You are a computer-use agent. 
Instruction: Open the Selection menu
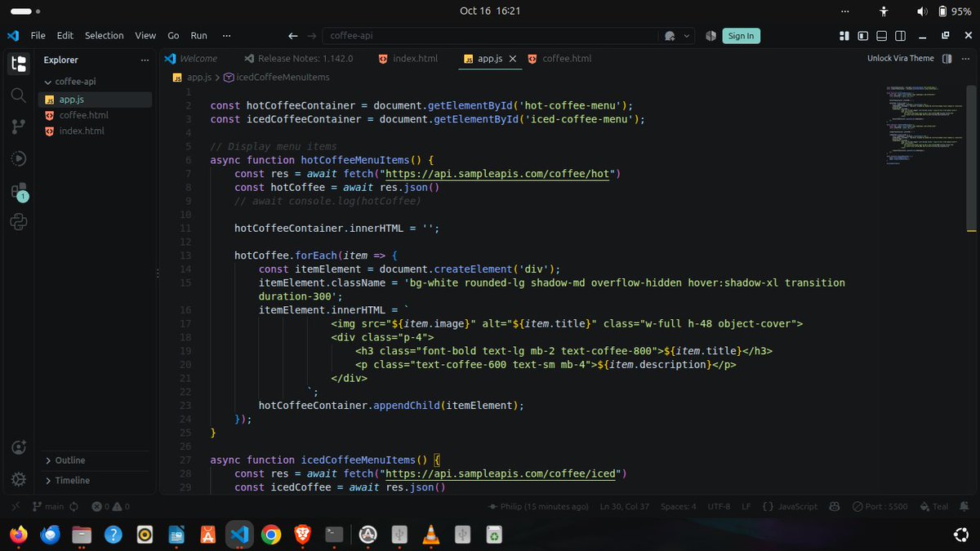click(105, 36)
